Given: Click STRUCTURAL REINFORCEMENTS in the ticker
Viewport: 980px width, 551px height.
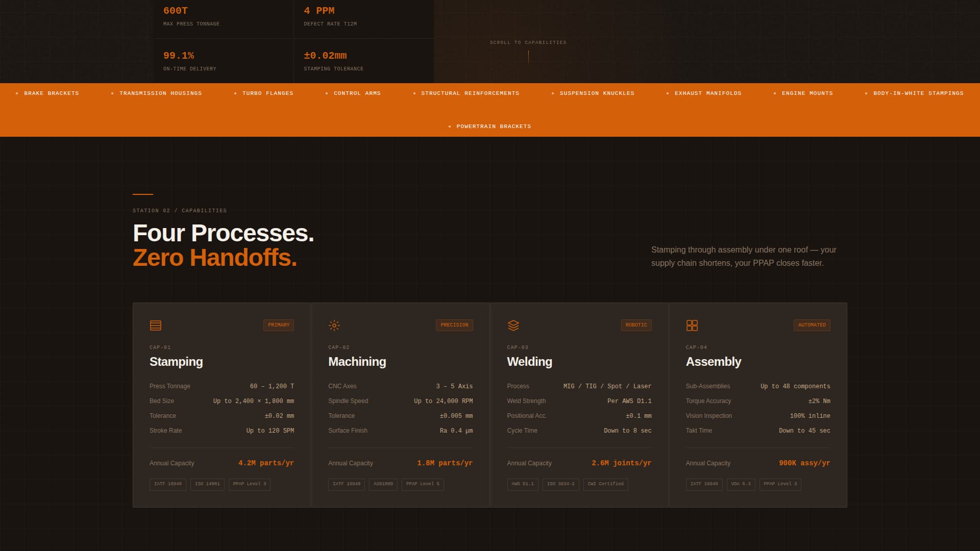Looking at the screenshot, I should point(470,93).
